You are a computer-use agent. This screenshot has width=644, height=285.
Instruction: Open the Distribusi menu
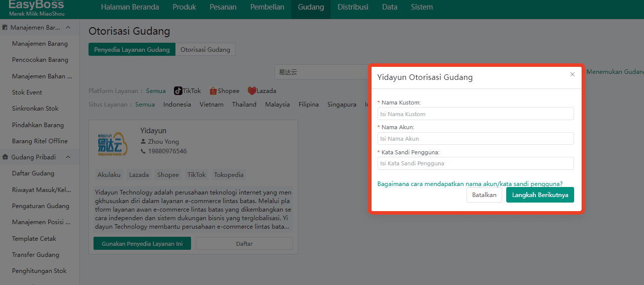[353, 7]
